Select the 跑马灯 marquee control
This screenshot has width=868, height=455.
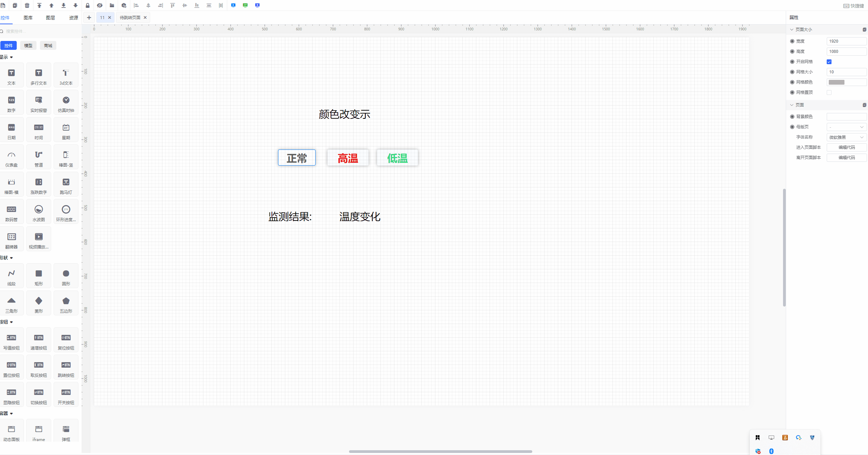(66, 184)
